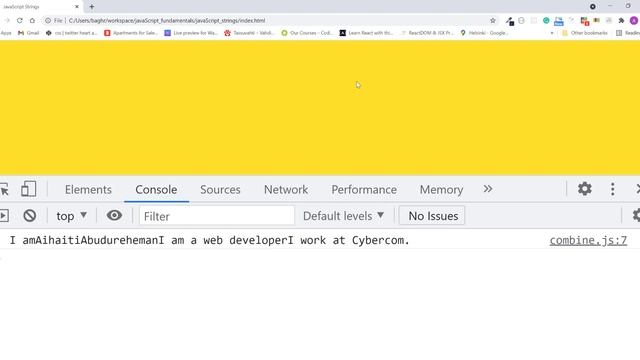
Task: Open the purple profile avatar
Action: point(634,20)
